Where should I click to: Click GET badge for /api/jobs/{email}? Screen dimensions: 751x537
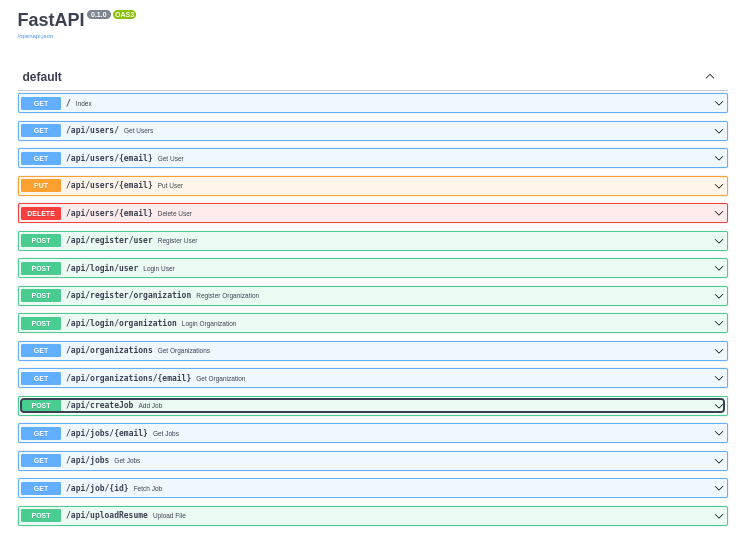pos(41,434)
